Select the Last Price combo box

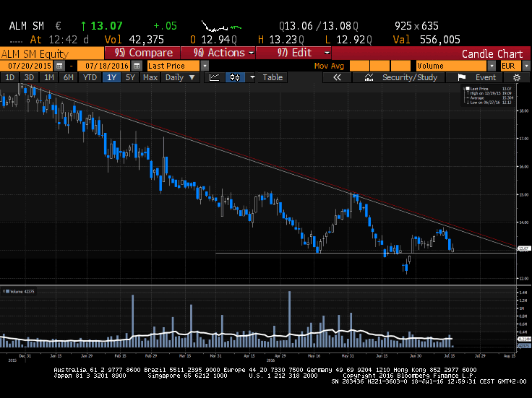click(x=173, y=66)
